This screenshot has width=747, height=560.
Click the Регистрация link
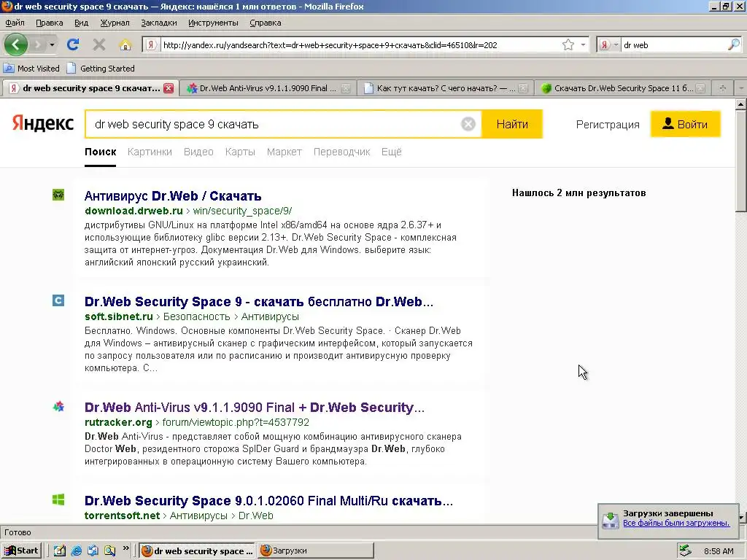pyautogui.click(x=608, y=125)
